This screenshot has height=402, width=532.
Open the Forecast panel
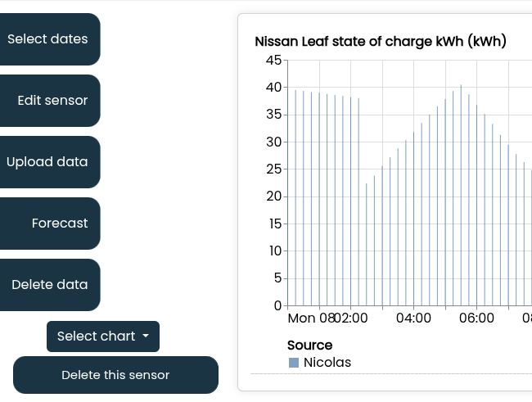(x=59, y=224)
